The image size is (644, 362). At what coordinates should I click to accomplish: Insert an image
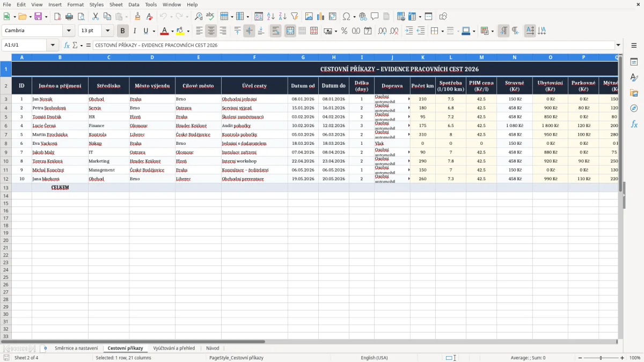(x=309, y=17)
